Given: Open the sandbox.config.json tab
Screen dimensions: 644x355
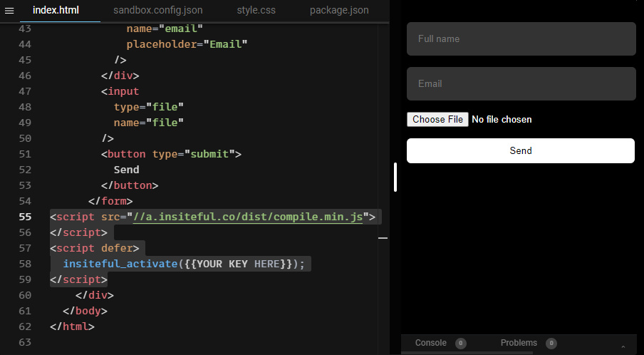Looking at the screenshot, I should point(157,10).
